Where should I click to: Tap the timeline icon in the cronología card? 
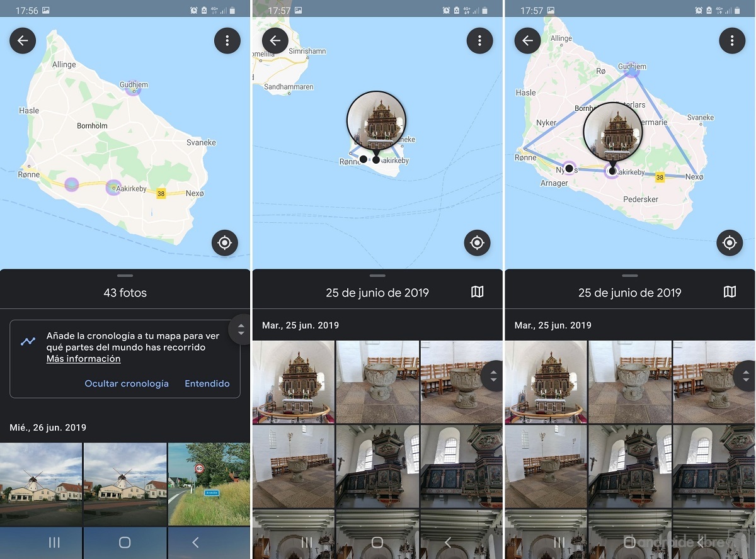pyautogui.click(x=28, y=341)
